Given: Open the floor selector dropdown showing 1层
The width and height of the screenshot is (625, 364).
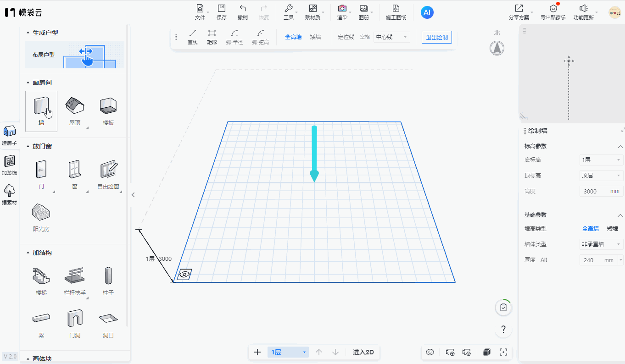Looking at the screenshot, I should point(288,352).
